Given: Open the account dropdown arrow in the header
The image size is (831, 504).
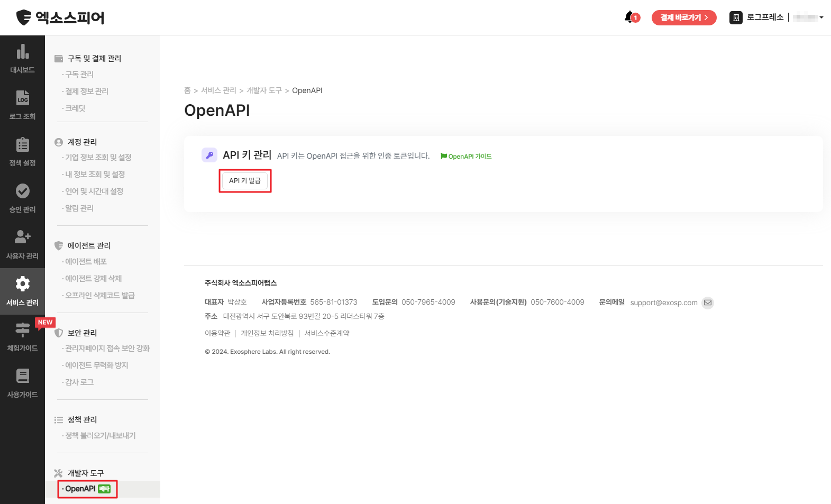Looking at the screenshot, I should pyautogui.click(x=821, y=17).
